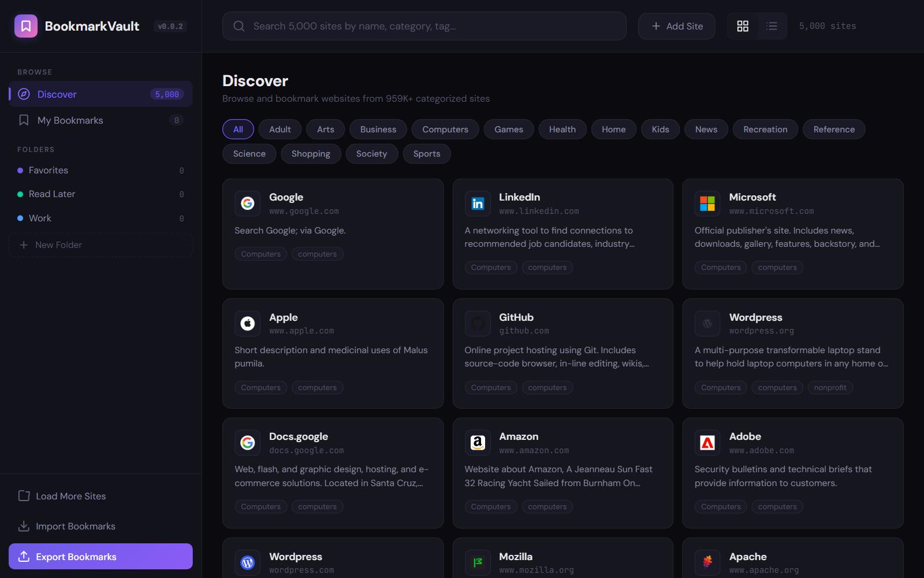
Task: Open My Bookmarks in sidebar
Action: [70, 120]
